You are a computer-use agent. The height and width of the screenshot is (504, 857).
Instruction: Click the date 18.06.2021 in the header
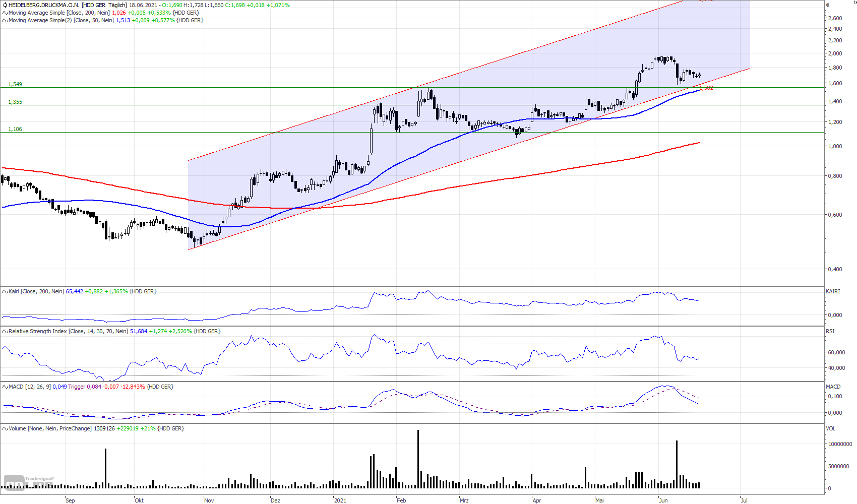143,5
